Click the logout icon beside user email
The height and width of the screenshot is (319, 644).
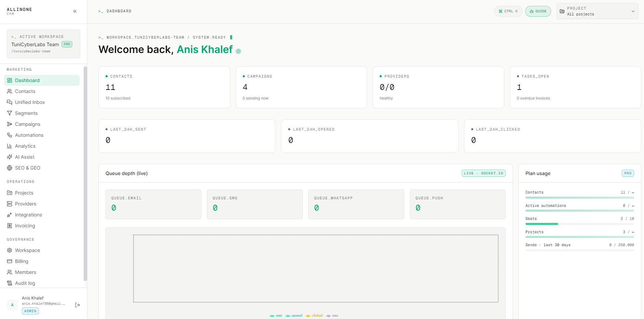coord(78,305)
